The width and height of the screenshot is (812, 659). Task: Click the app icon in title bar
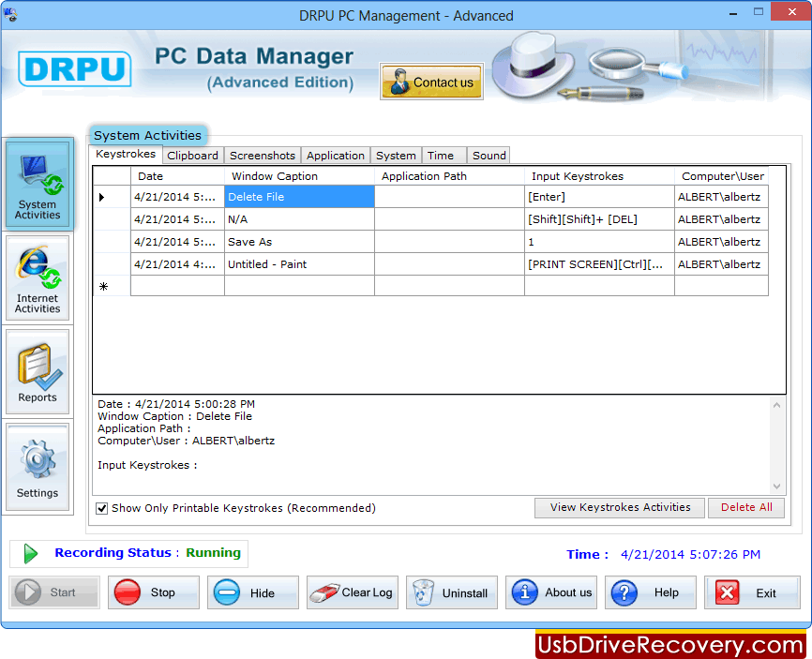[10, 15]
